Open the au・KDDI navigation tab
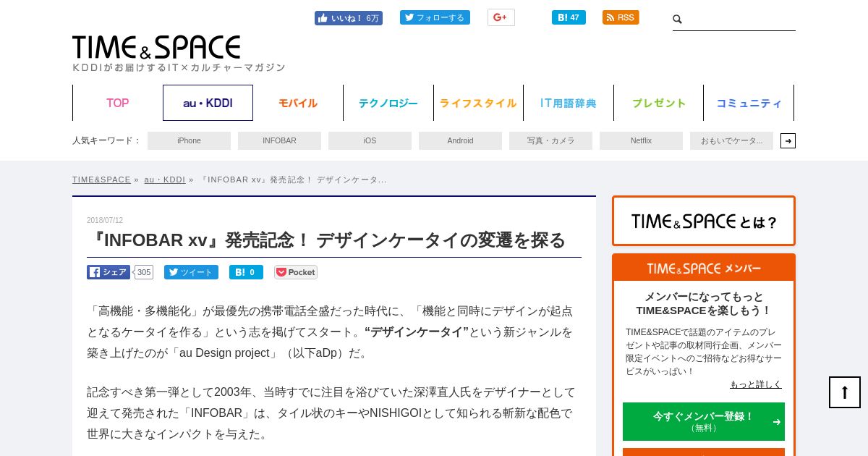 point(208,103)
